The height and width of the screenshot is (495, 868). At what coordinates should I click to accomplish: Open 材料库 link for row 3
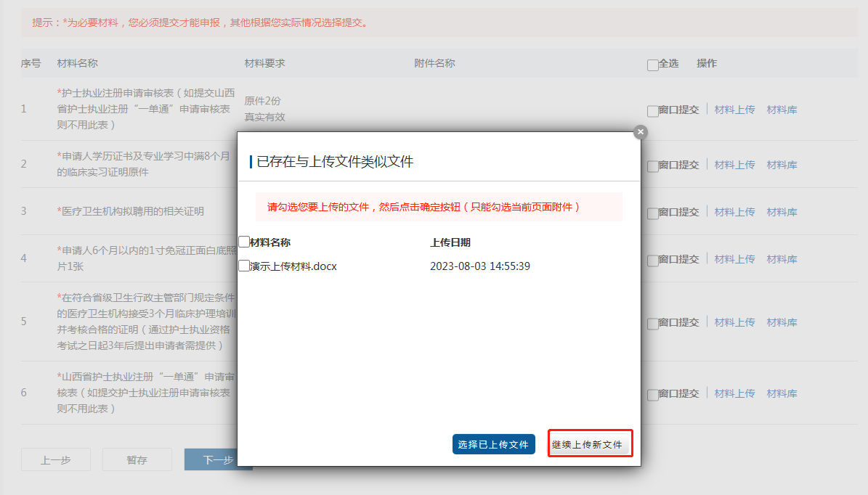coord(782,212)
